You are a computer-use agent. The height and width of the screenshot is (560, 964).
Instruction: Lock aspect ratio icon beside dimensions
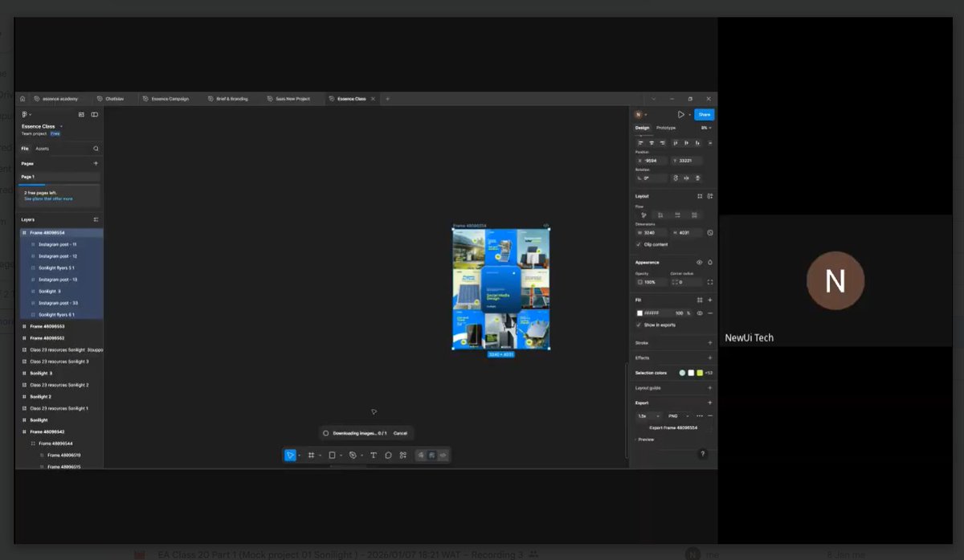[710, 233]
